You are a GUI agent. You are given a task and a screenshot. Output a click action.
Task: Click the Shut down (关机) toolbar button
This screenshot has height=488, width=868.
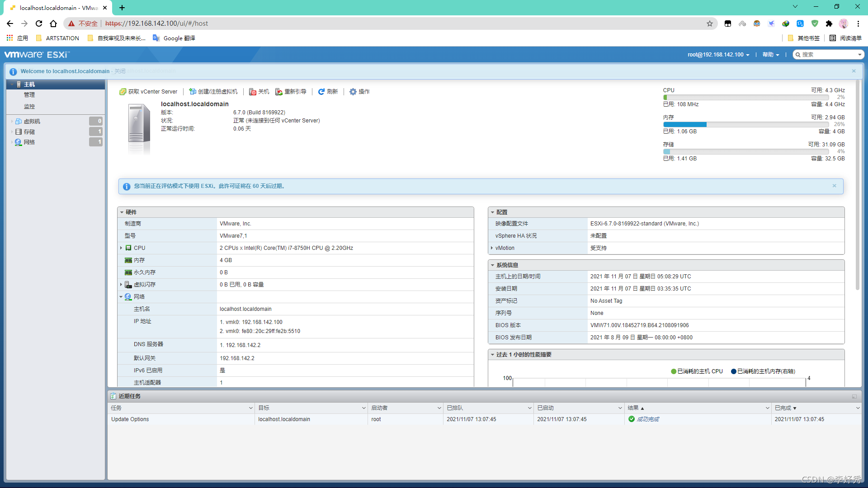(x=259, y=92)
